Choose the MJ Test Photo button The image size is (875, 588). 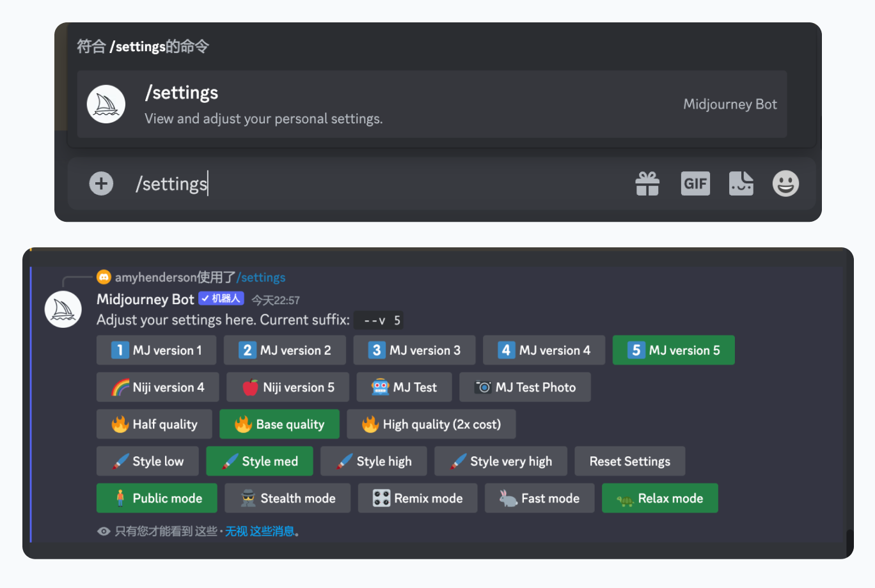click(x=524, y=387)
